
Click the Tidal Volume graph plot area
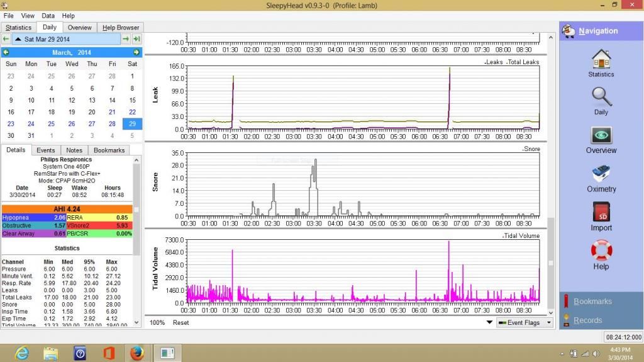363,271
